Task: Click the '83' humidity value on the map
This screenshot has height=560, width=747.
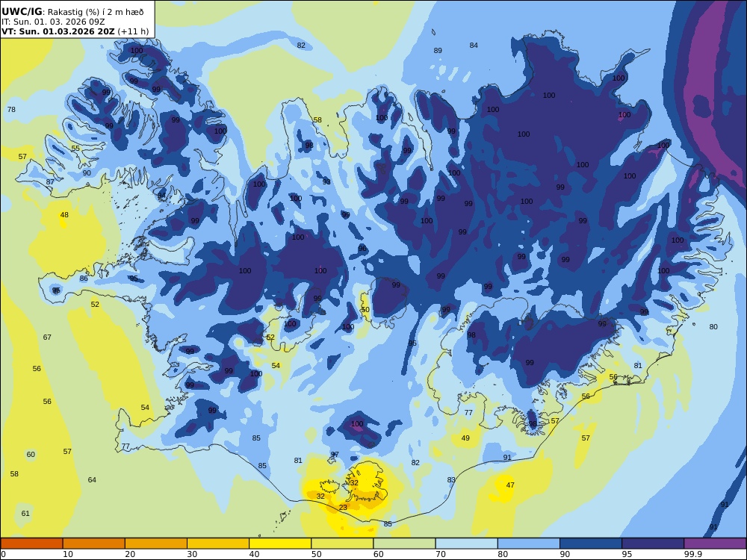Action: [451, 480]
